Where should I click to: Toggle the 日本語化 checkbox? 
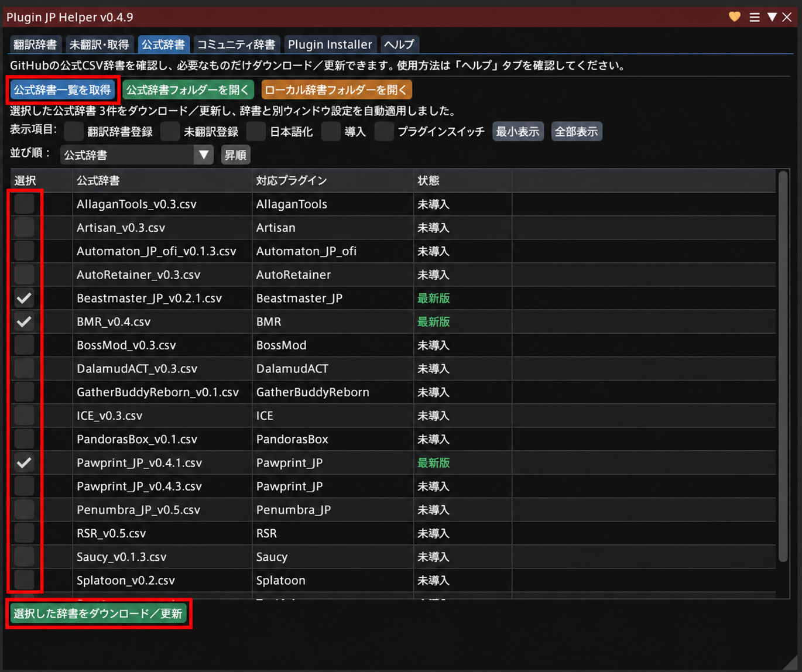pos(256,132)
